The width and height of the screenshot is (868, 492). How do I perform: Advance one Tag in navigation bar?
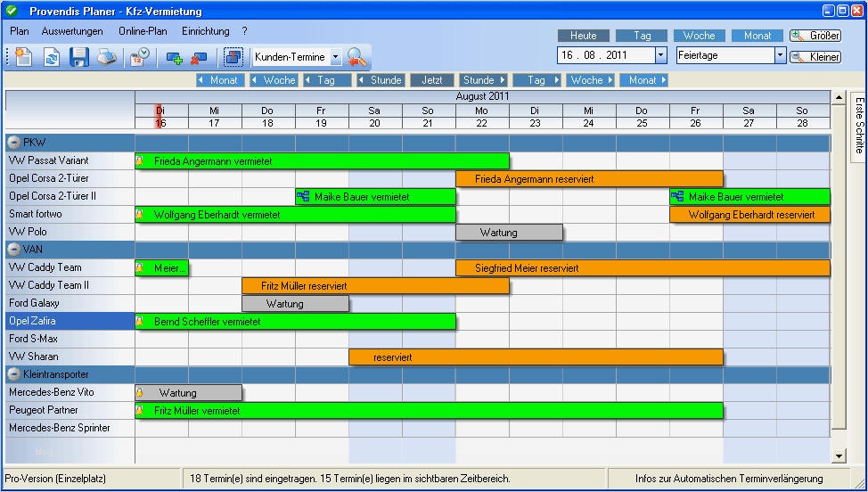pos(537,80)
